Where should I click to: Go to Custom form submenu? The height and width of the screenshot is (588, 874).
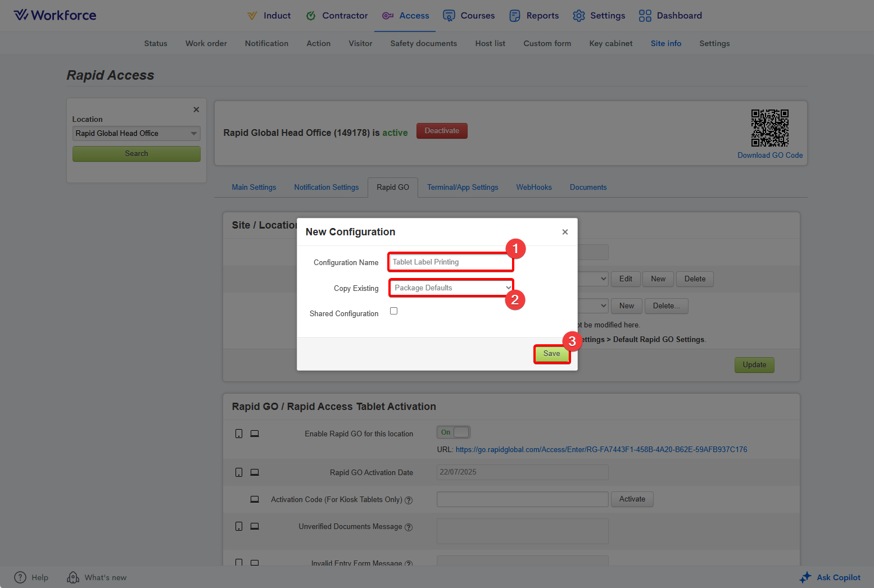tap(547, 43)
